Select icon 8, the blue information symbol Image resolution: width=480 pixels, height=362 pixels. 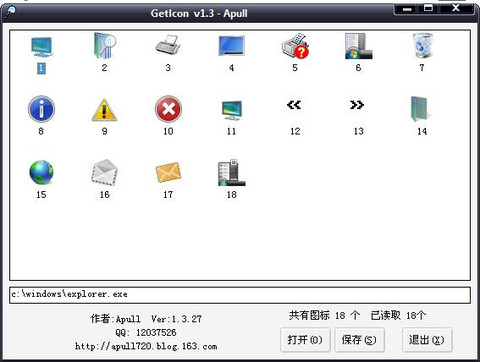41,109
